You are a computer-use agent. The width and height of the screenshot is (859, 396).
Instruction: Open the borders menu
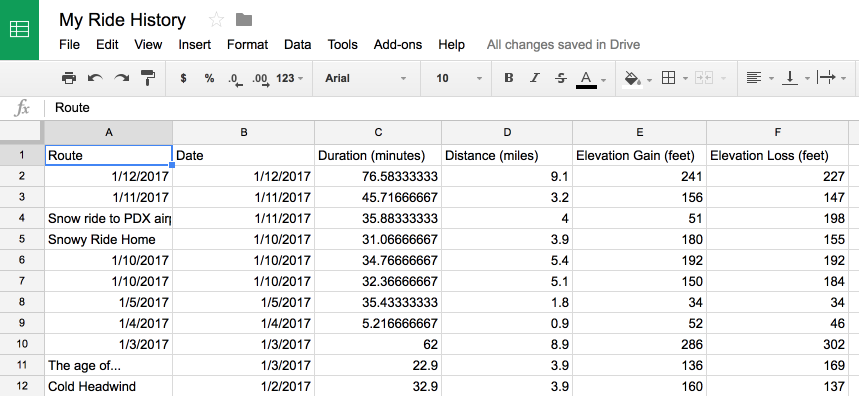[668, 78]
